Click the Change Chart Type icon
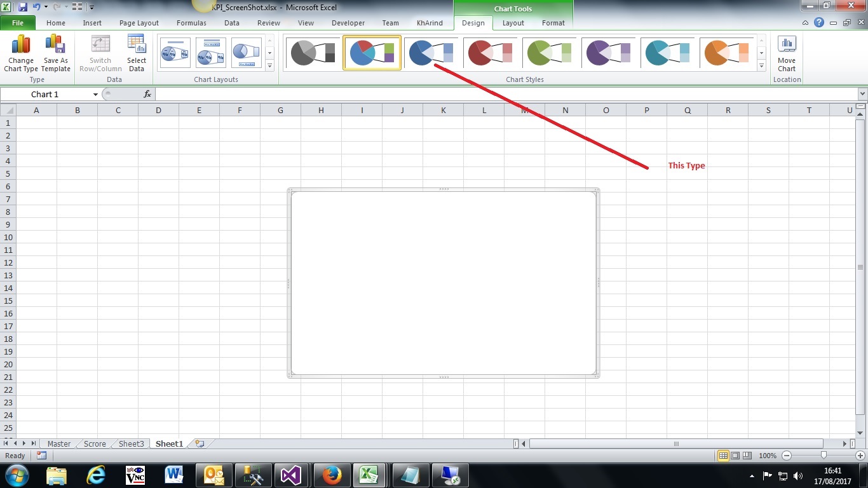 [21, 53]
